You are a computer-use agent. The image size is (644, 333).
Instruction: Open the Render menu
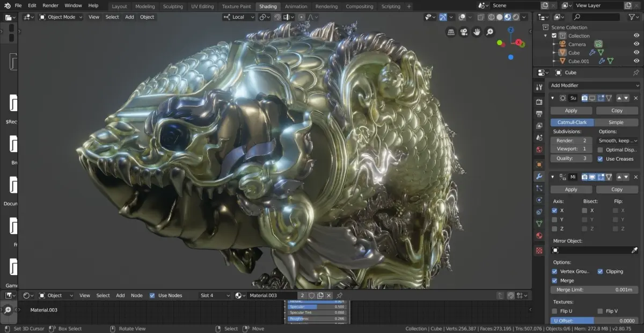coord(50,5)
